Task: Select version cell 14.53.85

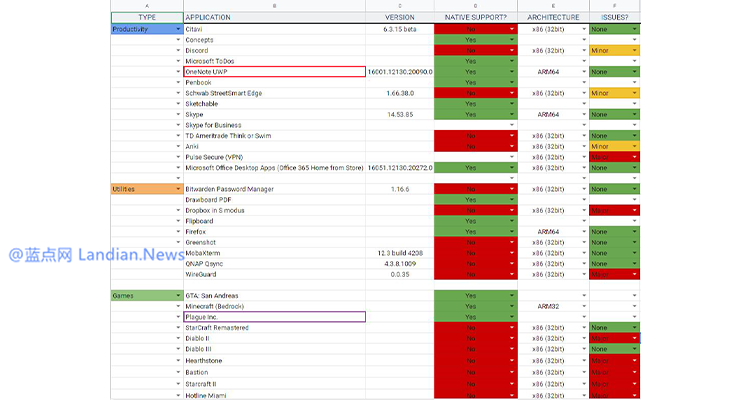Action: point(400,114)
